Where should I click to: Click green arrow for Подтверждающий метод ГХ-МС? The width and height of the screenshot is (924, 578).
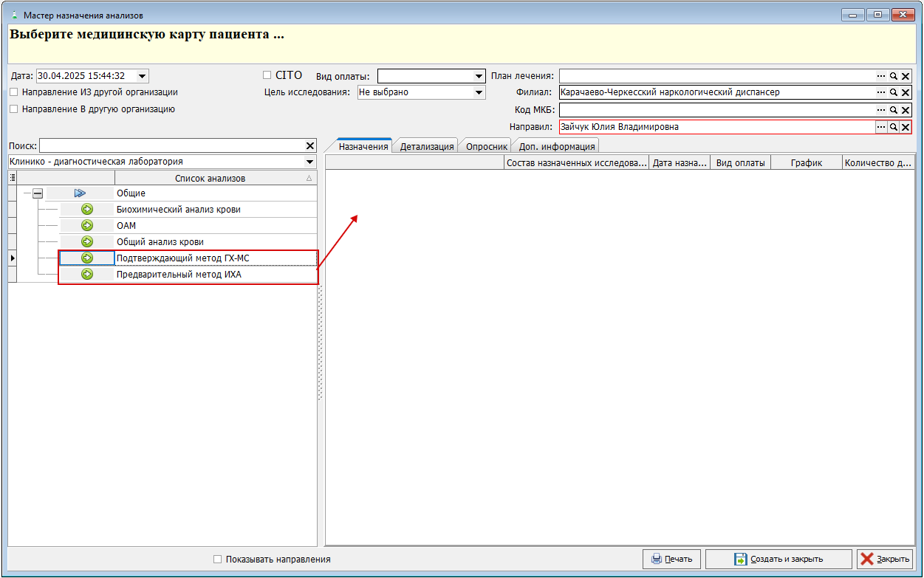(x=87, y=258)
